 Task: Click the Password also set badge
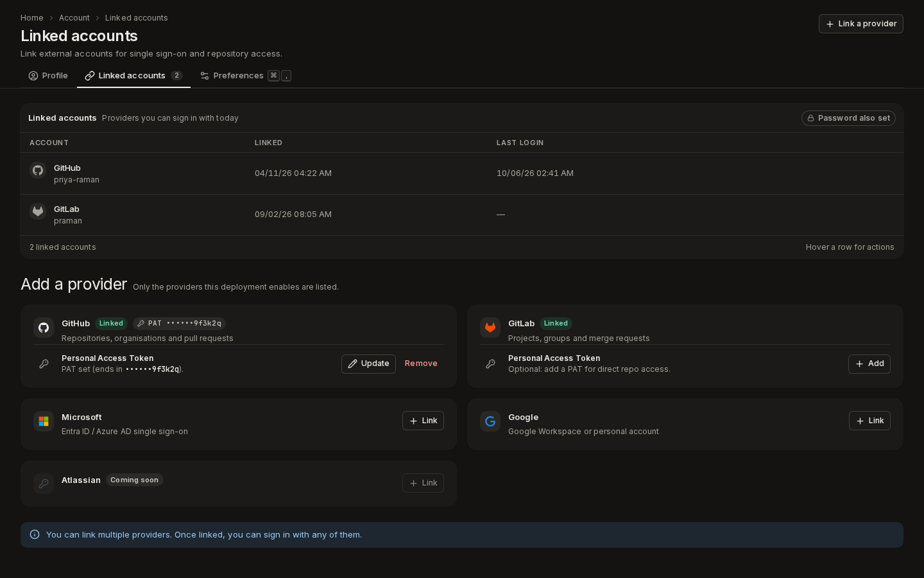[848, 118]
